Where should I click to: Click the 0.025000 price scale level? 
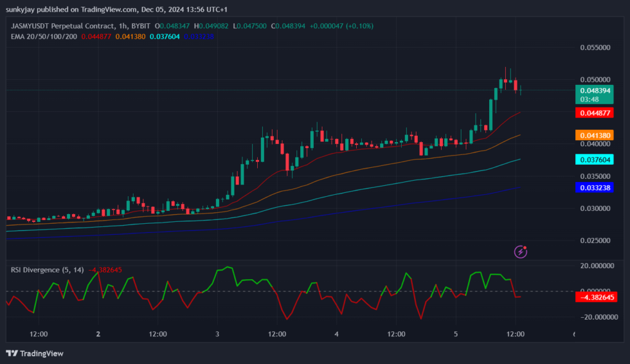tap(595, 240)
